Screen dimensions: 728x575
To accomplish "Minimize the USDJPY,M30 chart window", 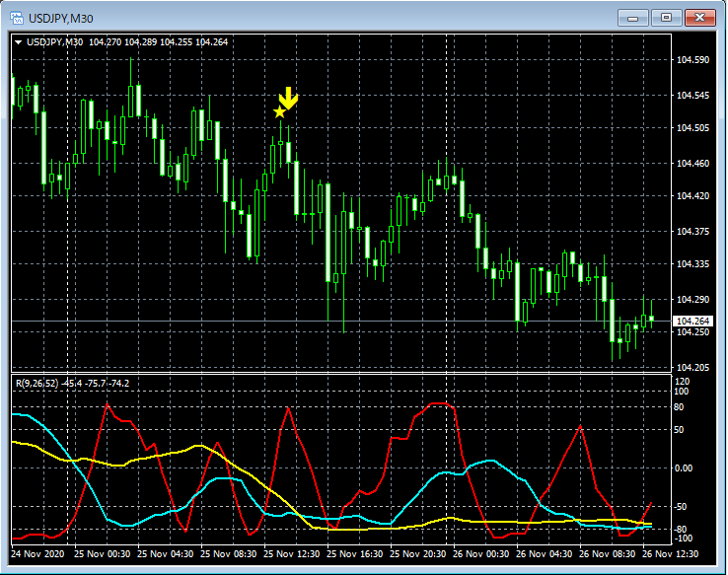I will point(631,18).
